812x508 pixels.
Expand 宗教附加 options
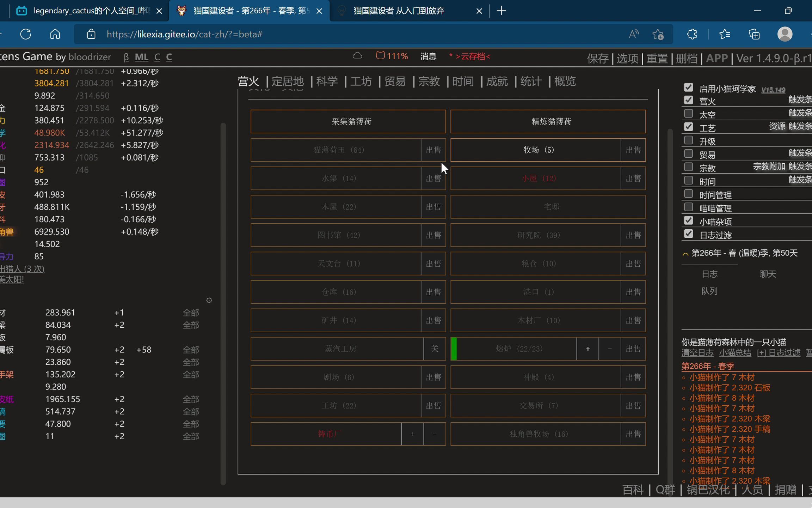point(769,166)
